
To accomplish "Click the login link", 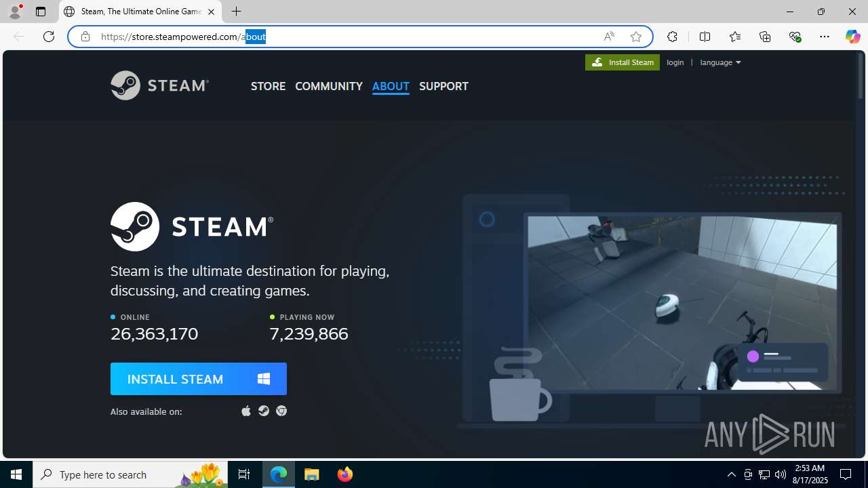I will tap(675, 62).
